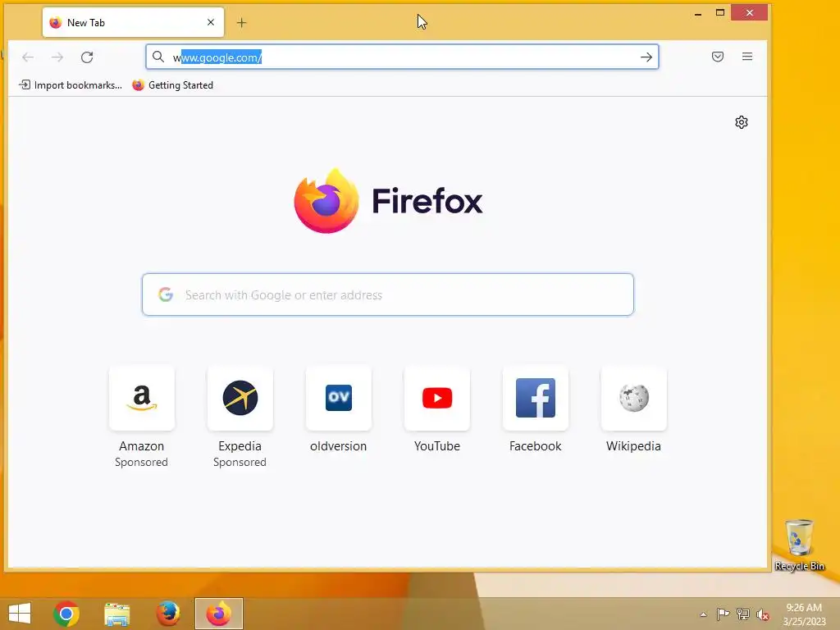The height and width of the screenshot is (630, 840).
Task: Click the address bar URL field
Action: coord(402,57)
